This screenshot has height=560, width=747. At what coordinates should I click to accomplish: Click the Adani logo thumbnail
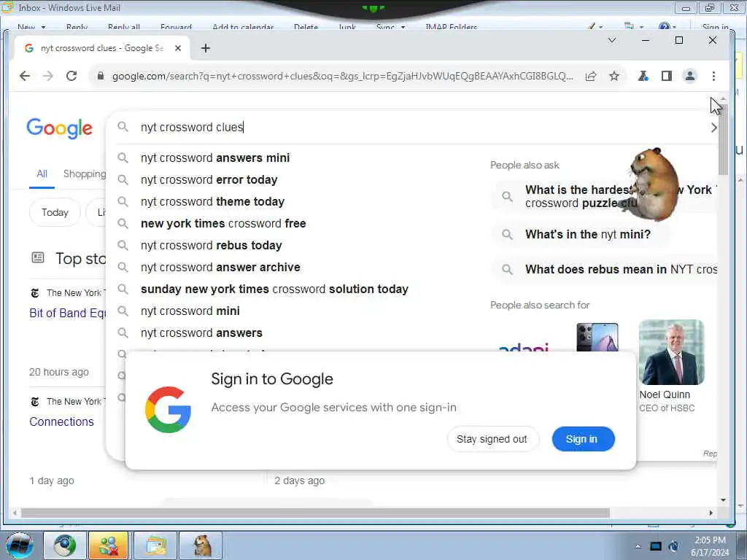[x=524, y=346]
